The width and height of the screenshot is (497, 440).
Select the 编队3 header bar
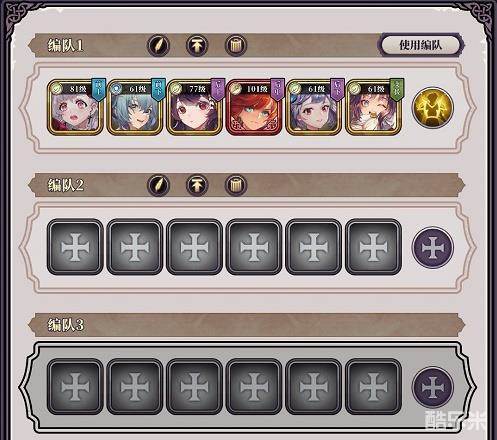(x=246, y=325)
